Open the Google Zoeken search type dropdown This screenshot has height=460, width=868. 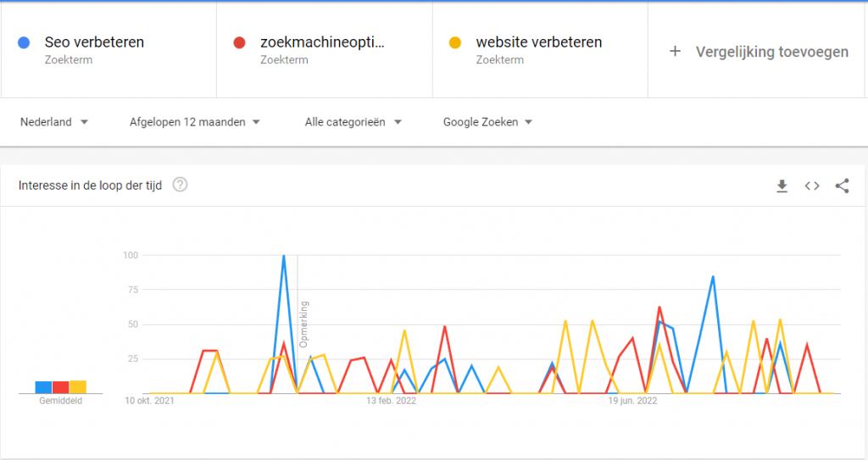[x=487, y=122]
